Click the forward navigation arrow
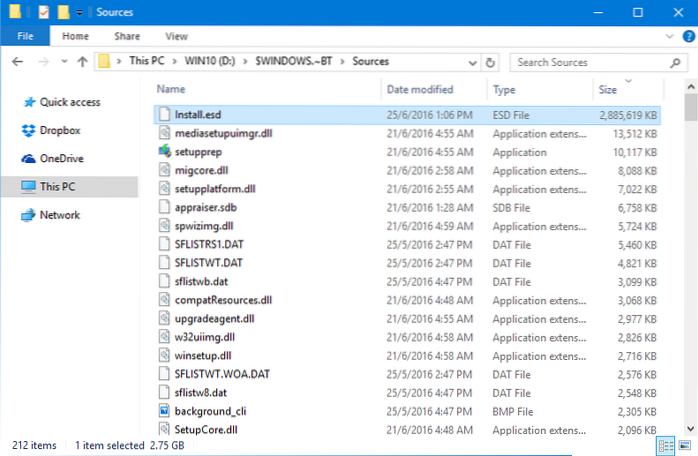This screenshot has height=456, width=698. coord(43,61)
